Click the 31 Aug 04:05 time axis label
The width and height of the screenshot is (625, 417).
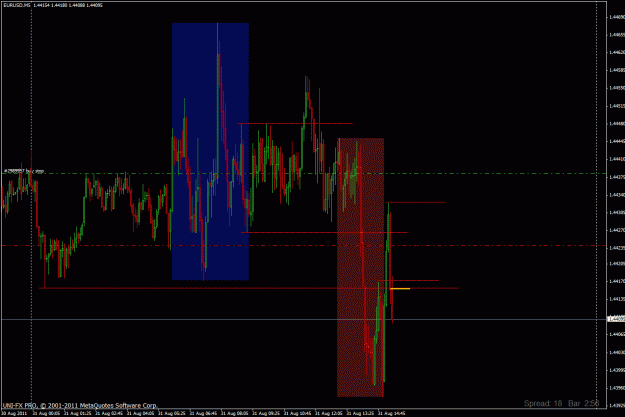coord(141,413)
